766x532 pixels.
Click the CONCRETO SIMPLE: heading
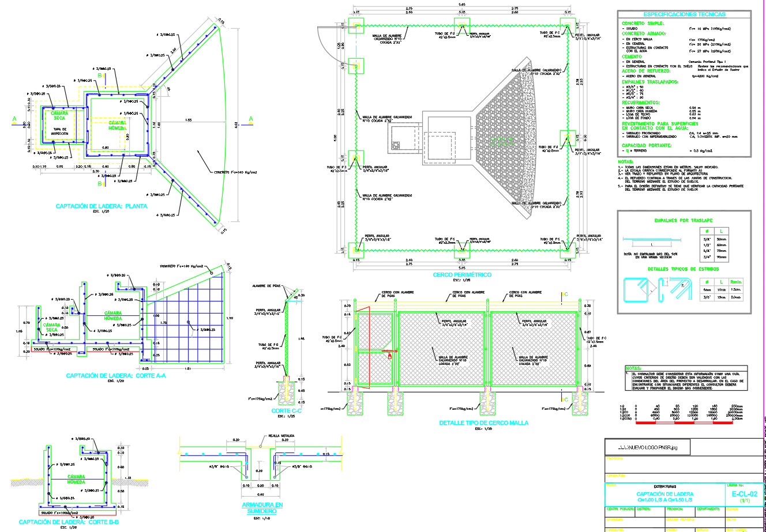click(643, 24)
